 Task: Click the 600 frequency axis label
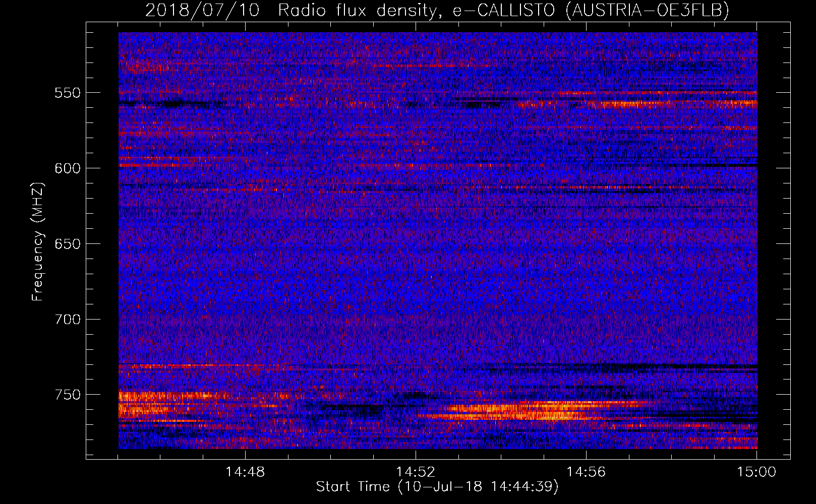[x=68, y=168]
